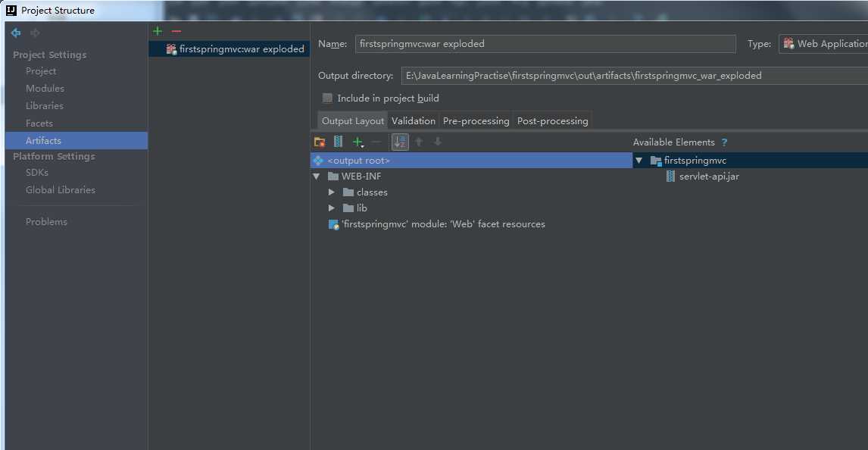Click the output root node icon

click(318, 161)
